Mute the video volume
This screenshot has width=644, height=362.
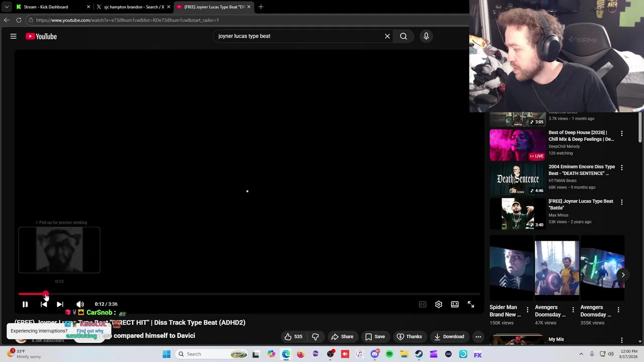click(80, 304)
